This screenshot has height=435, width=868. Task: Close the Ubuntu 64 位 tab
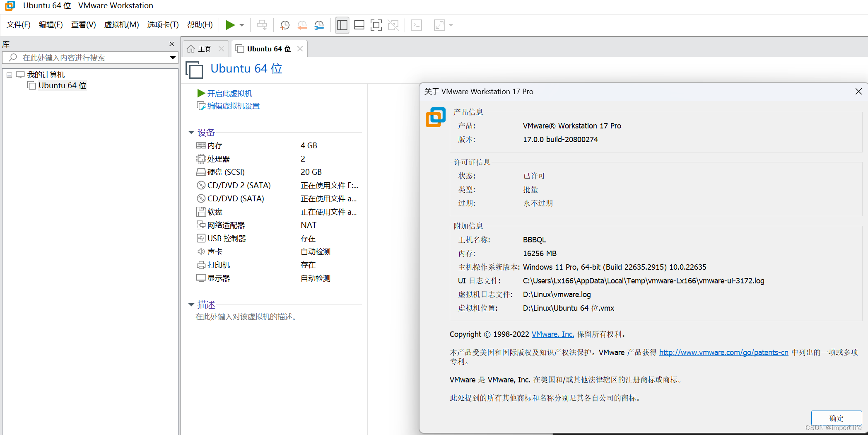(x=300, y=49)
